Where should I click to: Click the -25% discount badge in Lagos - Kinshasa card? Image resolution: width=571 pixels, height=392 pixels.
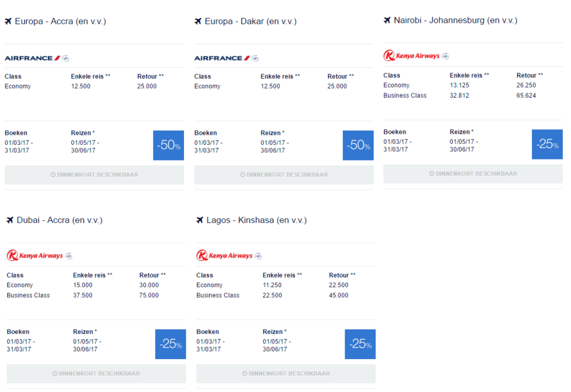pos(360,344)
